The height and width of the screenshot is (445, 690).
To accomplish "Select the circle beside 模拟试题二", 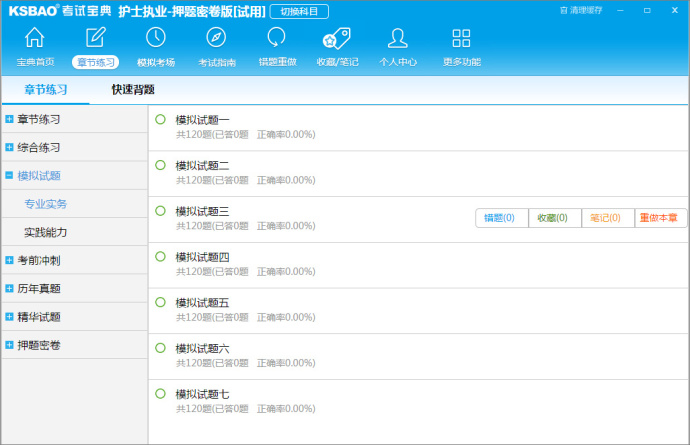I will (x=160, y=165).
